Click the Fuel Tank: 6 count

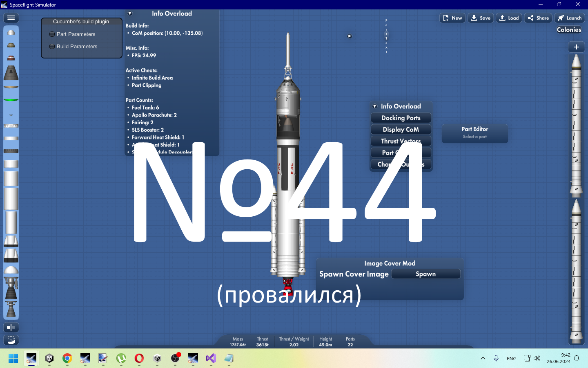click(x=145, y=108)
